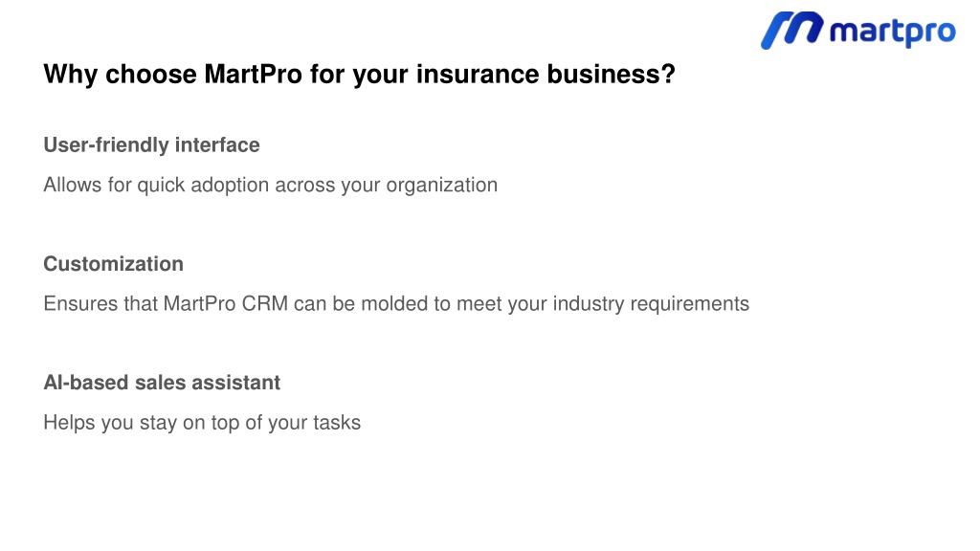Click the word "organization" in the first description
The width and height of the screenshot is (980, 551).
pyautogui.click(x=442, y=186)
